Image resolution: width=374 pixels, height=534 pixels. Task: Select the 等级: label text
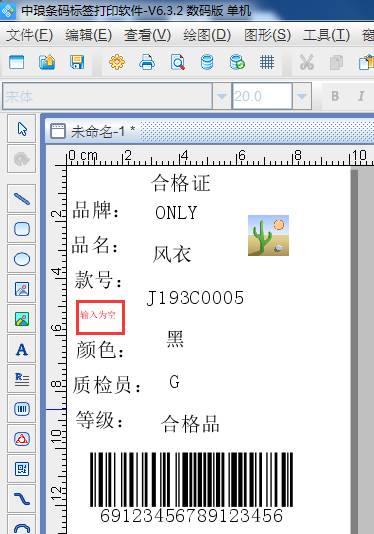(x=99, y=420)
